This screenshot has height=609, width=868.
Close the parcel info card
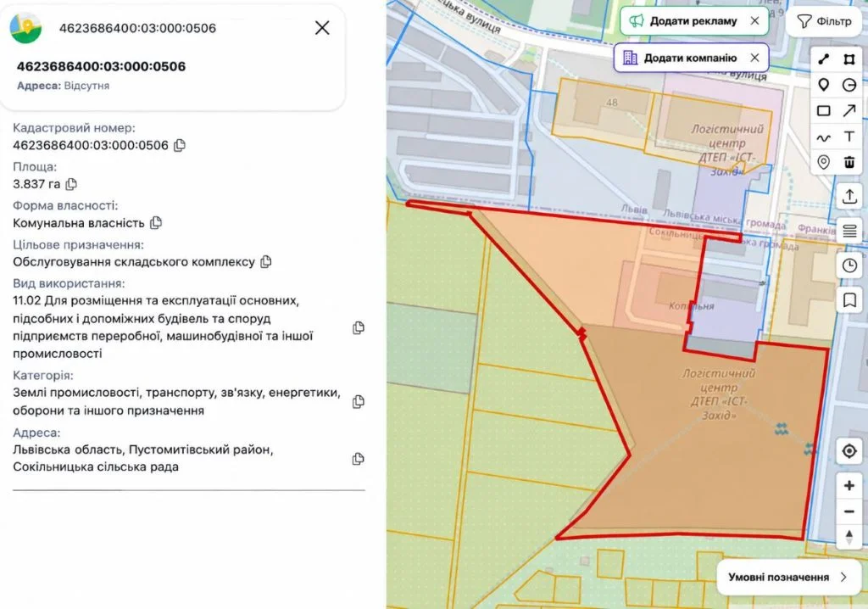click(x=322, y=28)
